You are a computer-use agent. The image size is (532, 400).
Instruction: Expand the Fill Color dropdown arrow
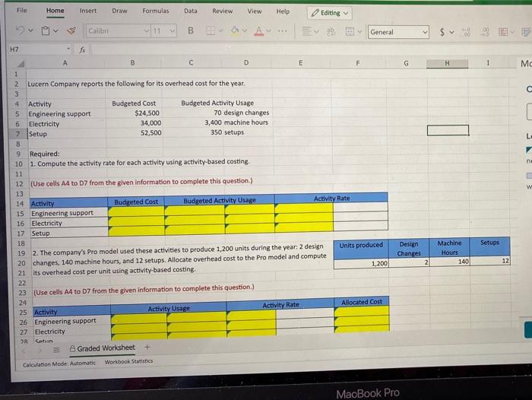[x=245, y=31]
